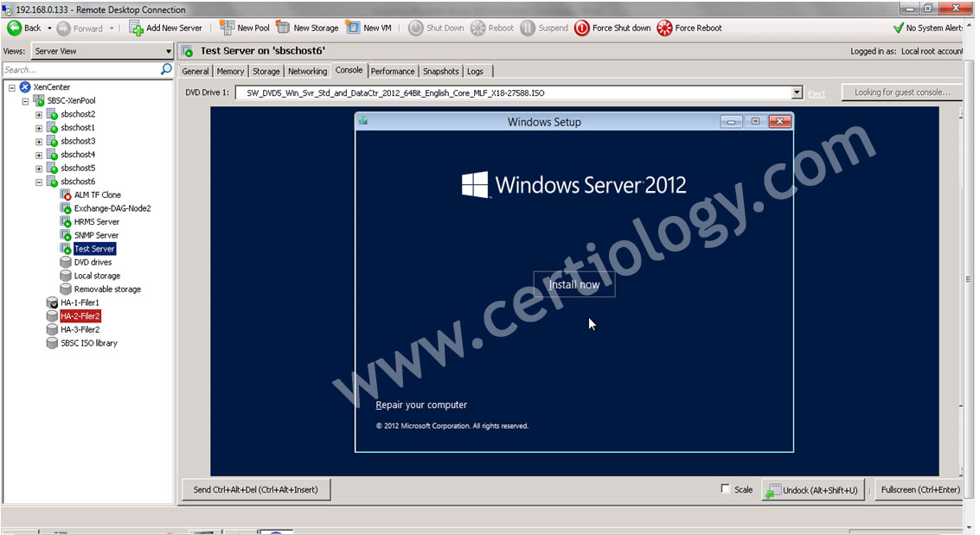Click the Force Shut down icon

pos(582,29)
